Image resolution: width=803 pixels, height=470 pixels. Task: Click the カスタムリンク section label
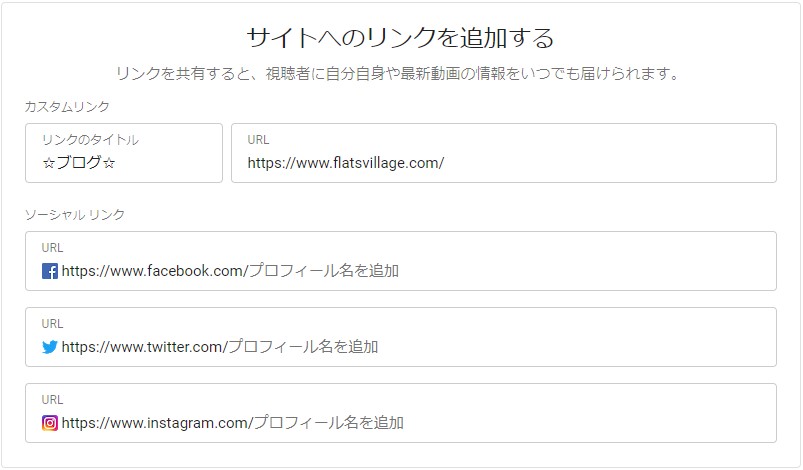[x=67, y=106]
